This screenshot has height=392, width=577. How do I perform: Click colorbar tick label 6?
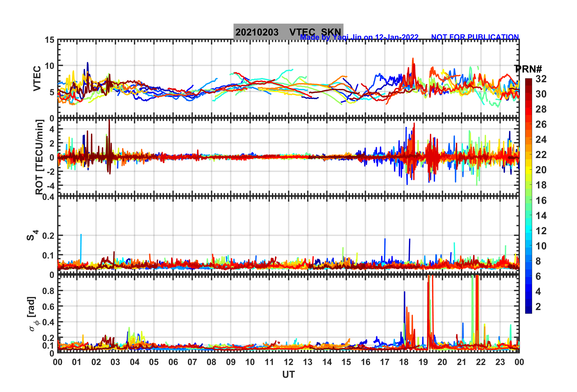(538, 276)
